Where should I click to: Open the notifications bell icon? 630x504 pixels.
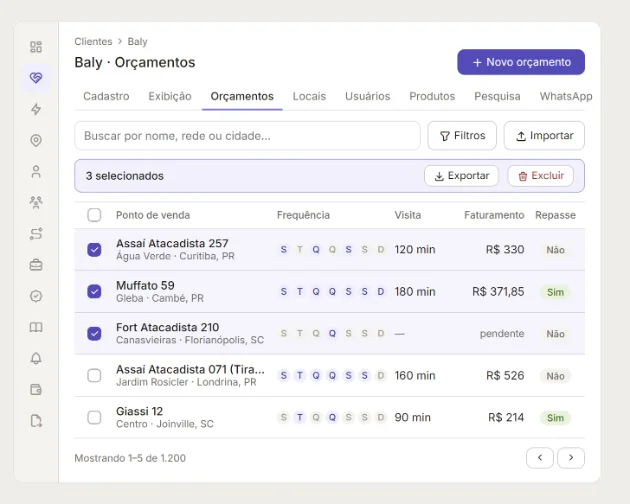[x=36, y=358]
